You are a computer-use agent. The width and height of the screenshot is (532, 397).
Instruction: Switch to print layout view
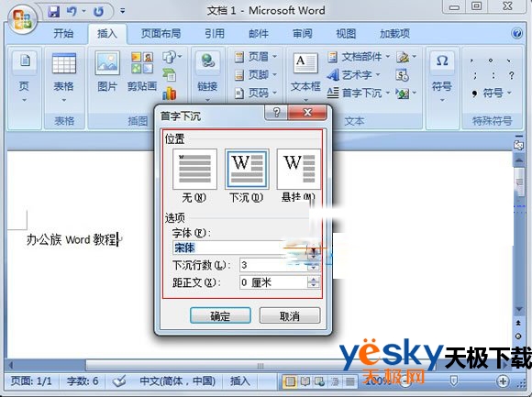pyautogui.click(x=290, y=381)
